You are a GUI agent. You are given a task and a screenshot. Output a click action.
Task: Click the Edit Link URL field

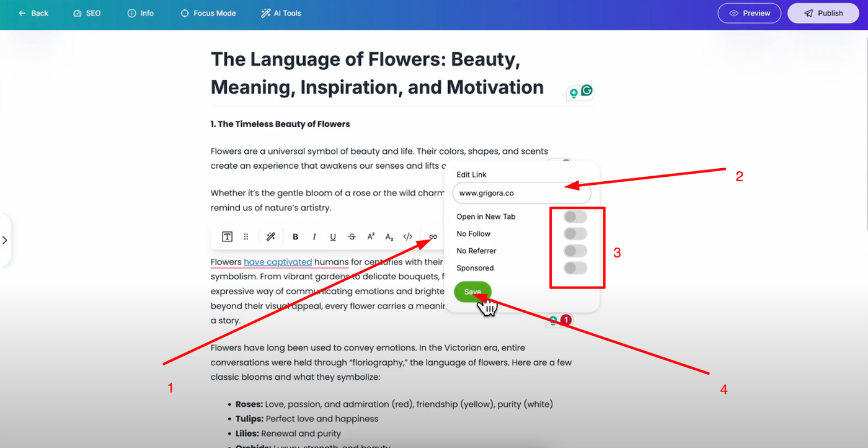[521, 193]
